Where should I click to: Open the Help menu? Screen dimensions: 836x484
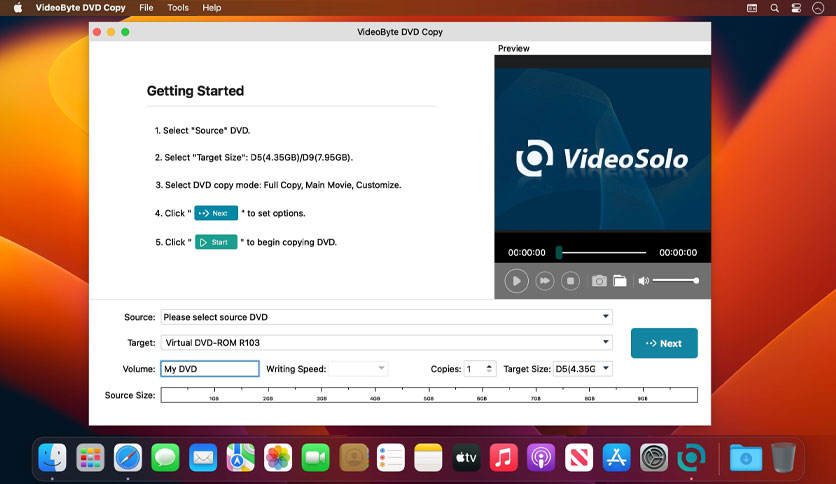click(212, 7)
